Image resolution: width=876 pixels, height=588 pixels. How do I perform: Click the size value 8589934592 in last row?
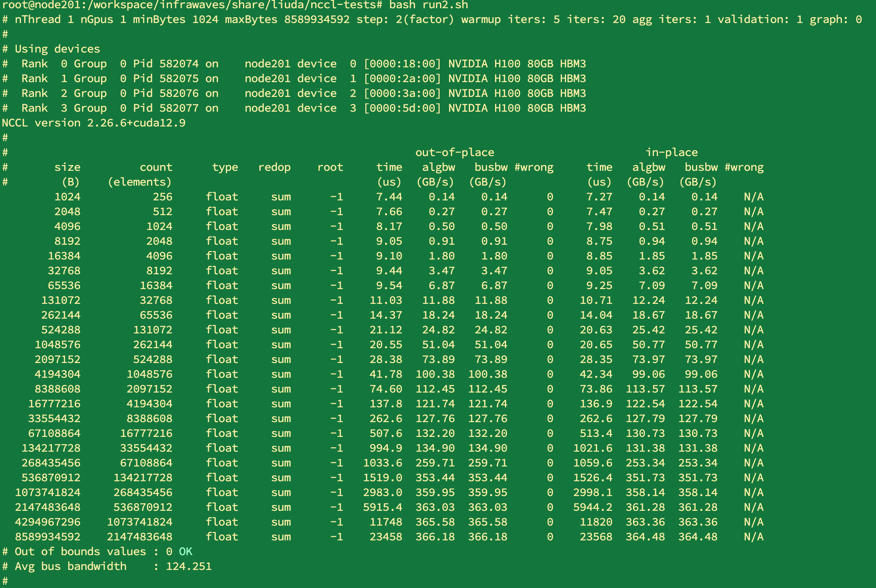point(48,537)
